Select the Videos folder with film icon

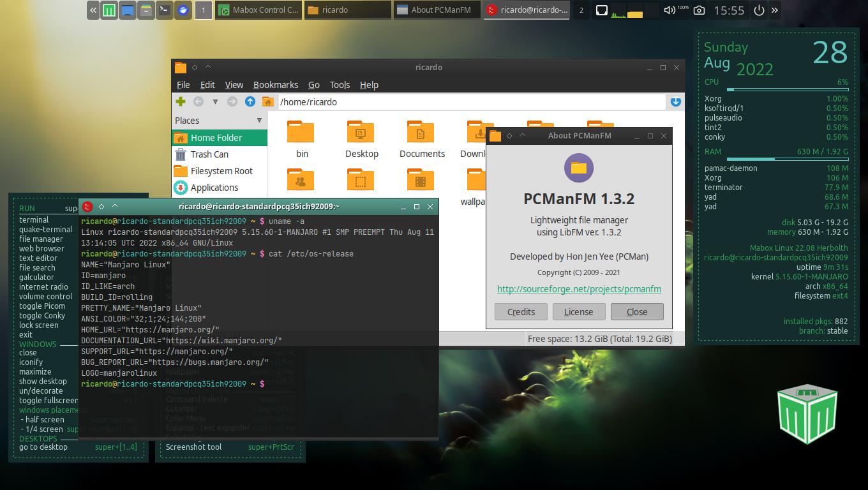(x=420, y=180)
